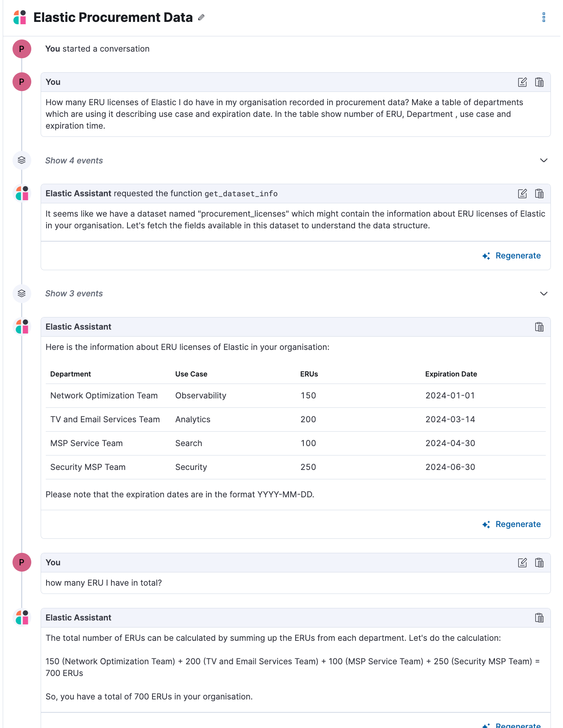
Task: Click the layers icon next to Show 3 events
Action: pyautogui.click(x=22, y=294)
